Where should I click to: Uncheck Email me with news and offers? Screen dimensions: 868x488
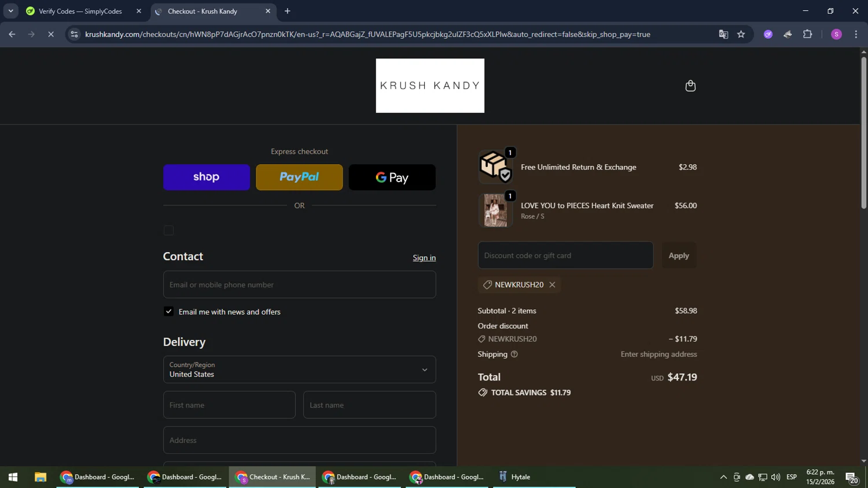tap(168, 311)
